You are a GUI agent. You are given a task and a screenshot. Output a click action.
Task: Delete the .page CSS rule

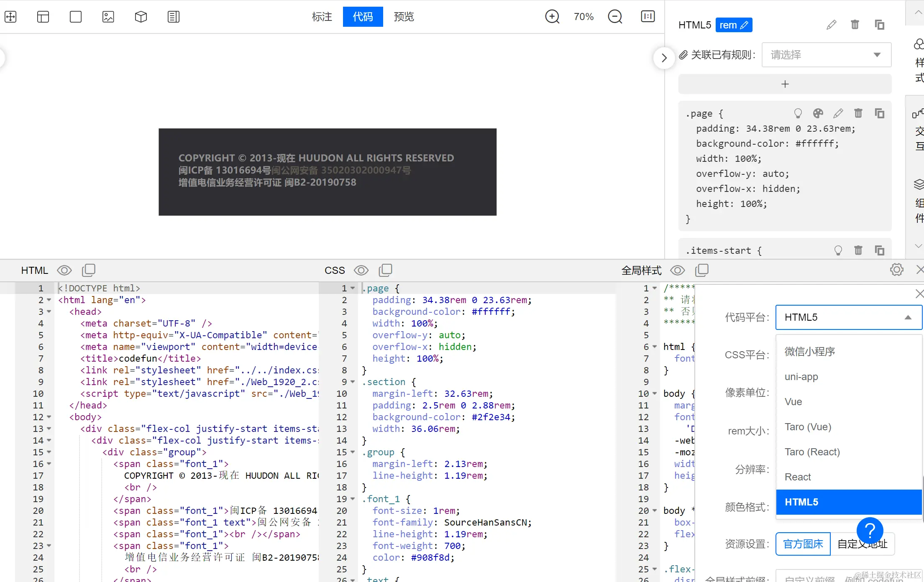pos(858,113)
